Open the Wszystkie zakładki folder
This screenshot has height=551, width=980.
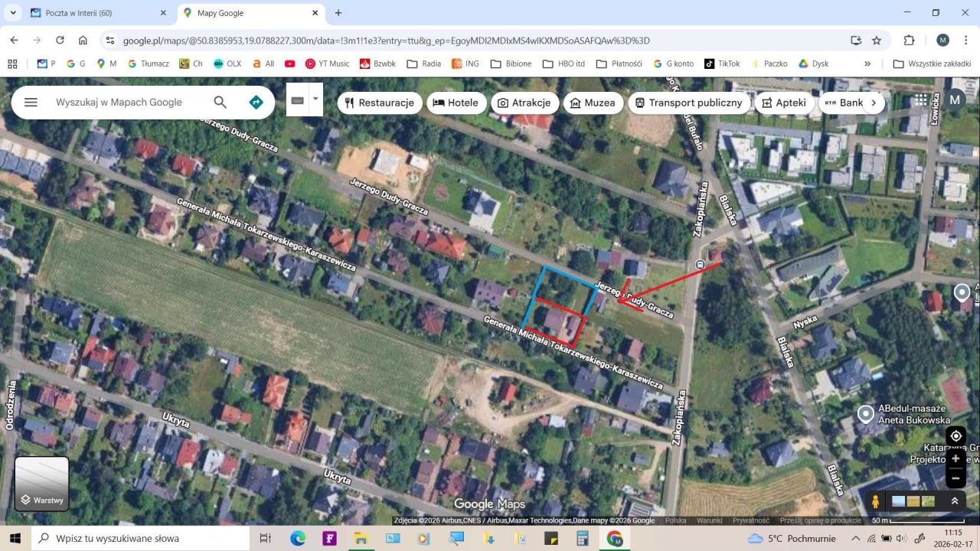933,64
